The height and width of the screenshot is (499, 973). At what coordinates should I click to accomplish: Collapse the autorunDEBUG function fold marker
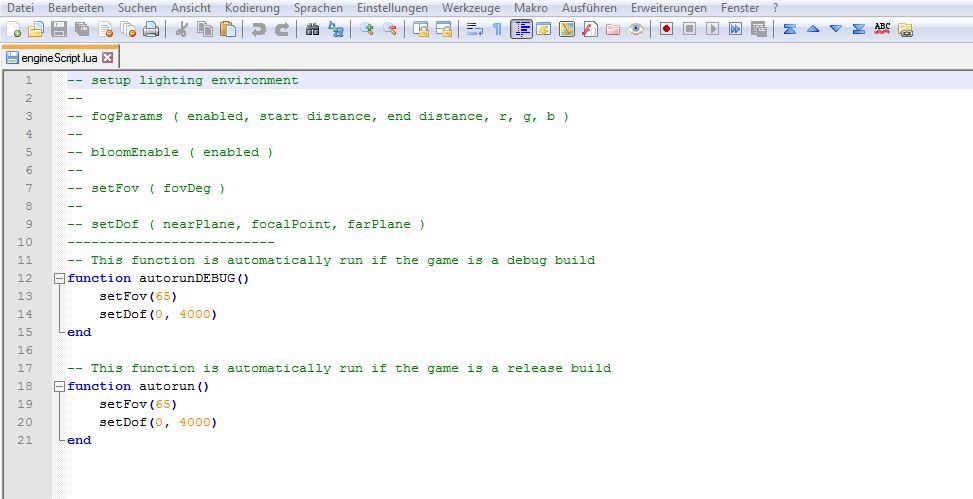[59, 278]
